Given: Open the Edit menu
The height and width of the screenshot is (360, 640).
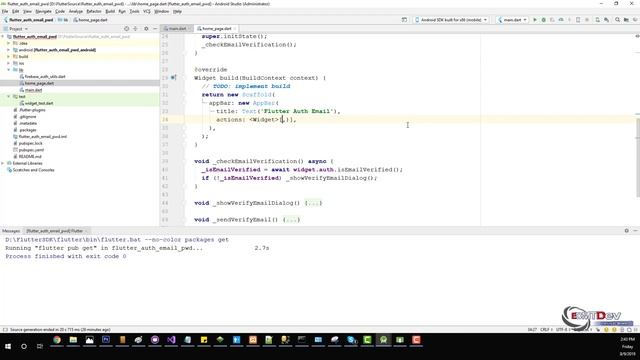Looking at the screenshot, I should click(x=16, y=11).
